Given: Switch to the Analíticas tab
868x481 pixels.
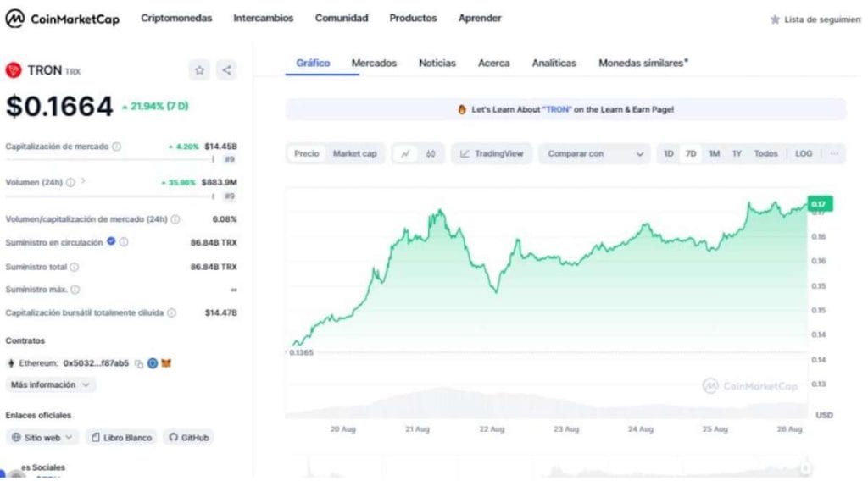Looking at the screenshot, I should 554,63.
